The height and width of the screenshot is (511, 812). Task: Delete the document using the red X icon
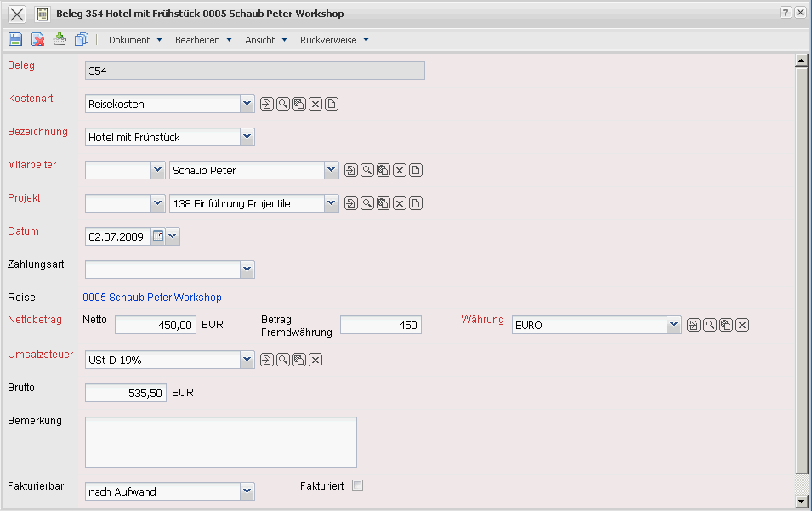pyautogui.click(x=37, y=39)
